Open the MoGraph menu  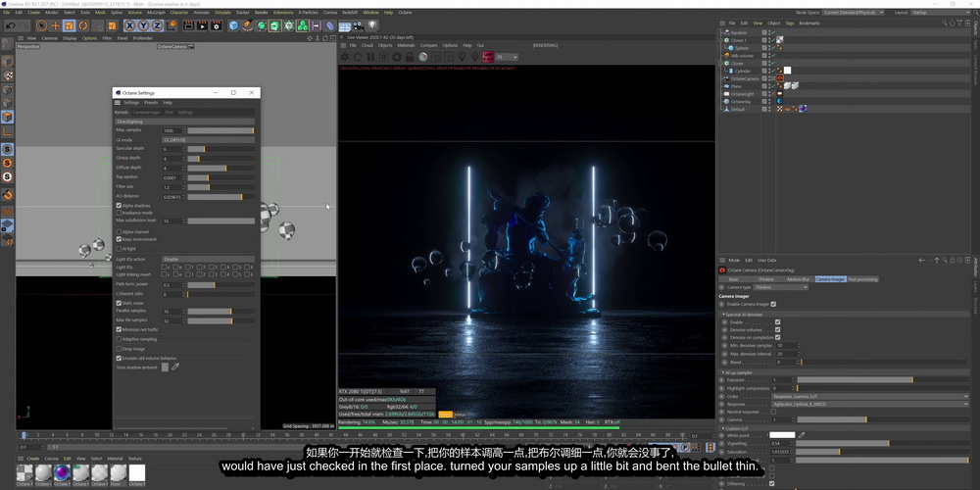(x=156, y=13)
